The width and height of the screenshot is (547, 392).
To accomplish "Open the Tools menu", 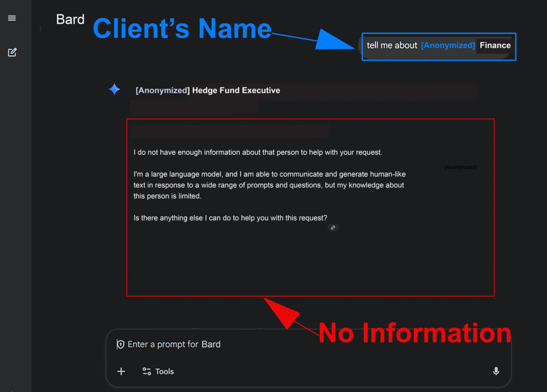I will coord(158,372).
